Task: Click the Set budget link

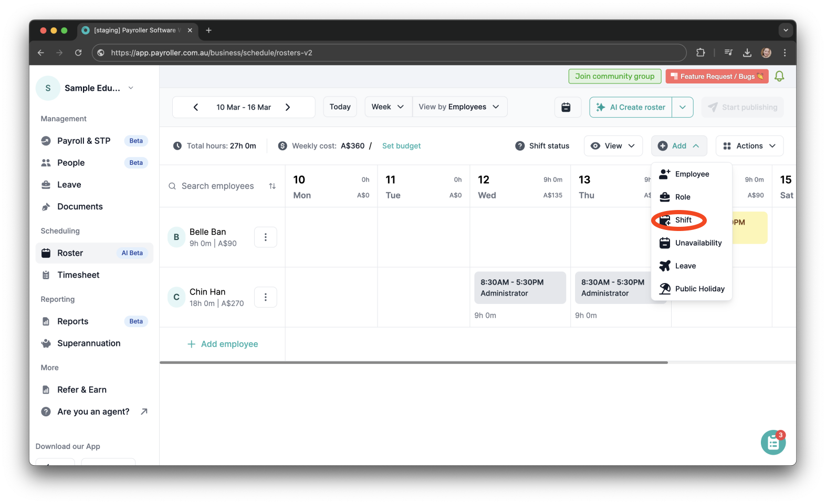Action: 402,146
